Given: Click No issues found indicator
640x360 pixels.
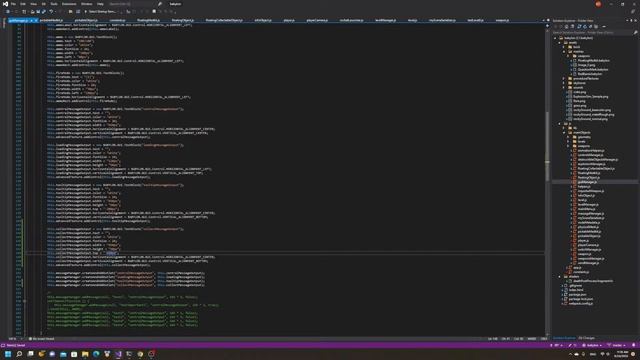Looking at the screenshot, I should coord(42,339).
